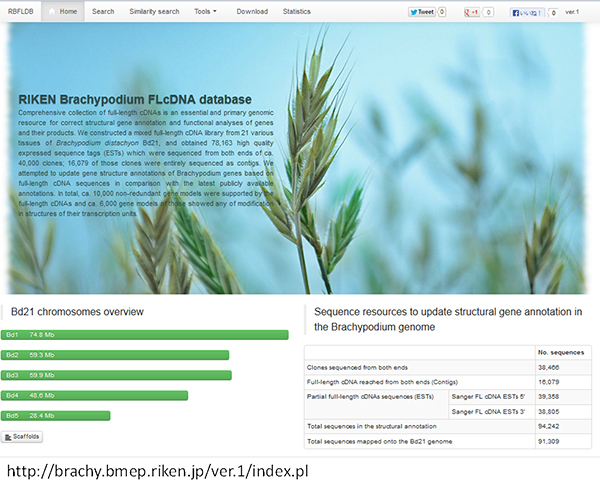The image size is (600, 494).
Task: Click the ver.1 label
Action: (x=572, y=12)
